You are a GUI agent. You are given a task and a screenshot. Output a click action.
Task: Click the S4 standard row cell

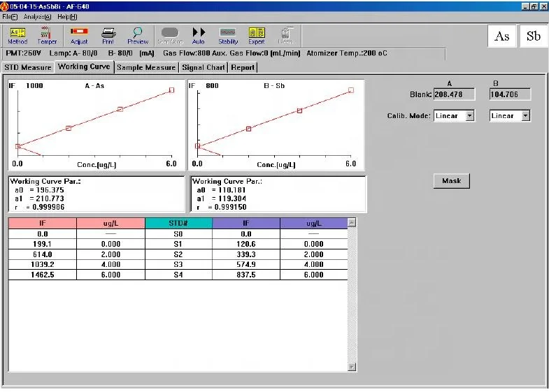(x=178, y=275)
